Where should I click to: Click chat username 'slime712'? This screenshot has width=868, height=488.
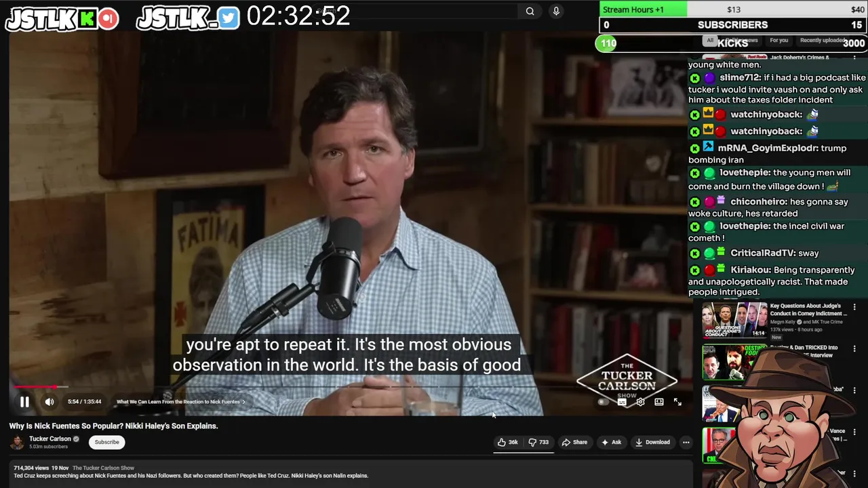coord(740,78)
